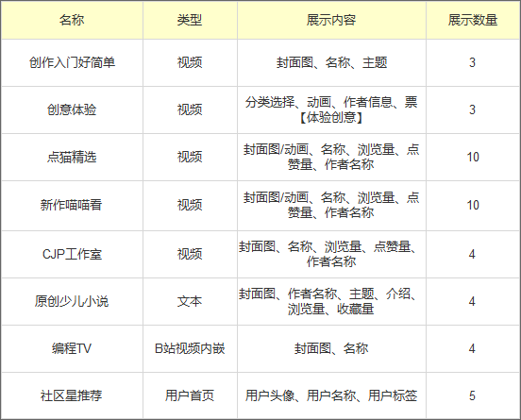Click the 用户首页 type cell

[190, 395]
